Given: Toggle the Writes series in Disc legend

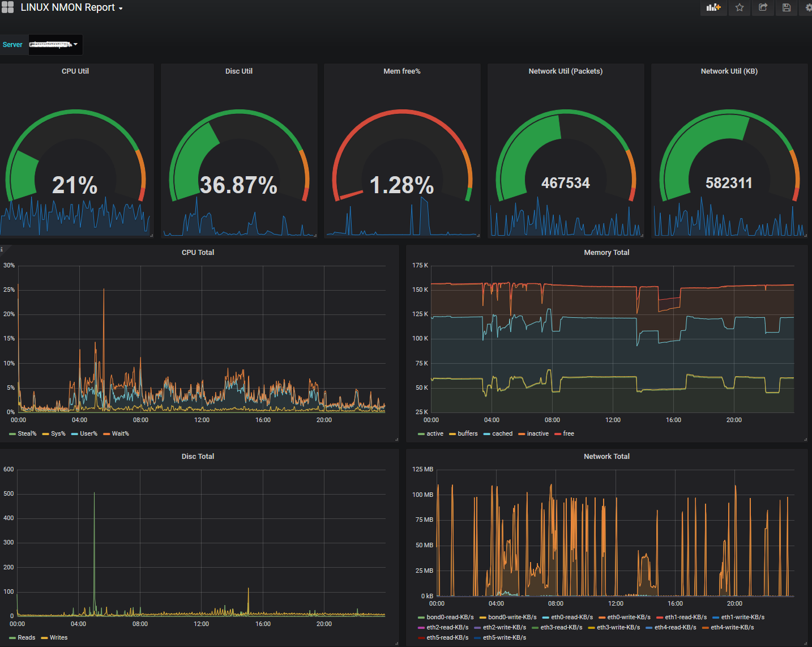Looking at the screenshot, I should pos(58,638).
